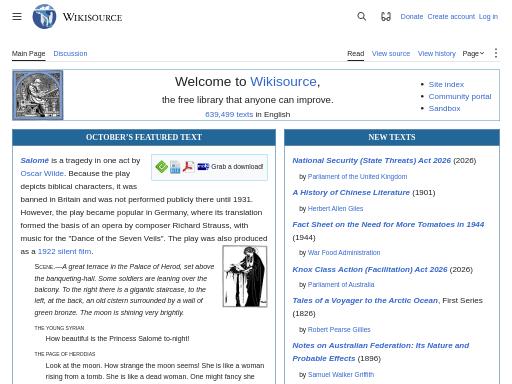Download Salomé as PDF icon
The height and width of the screenshot is (384, 512).
click(x=188, y=167)
